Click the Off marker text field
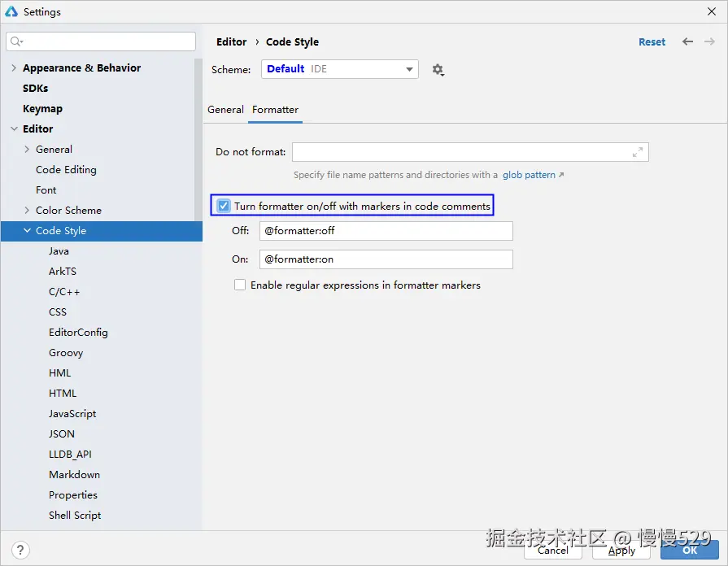Viewport: 728px width, 566px height. pos(386,231)
